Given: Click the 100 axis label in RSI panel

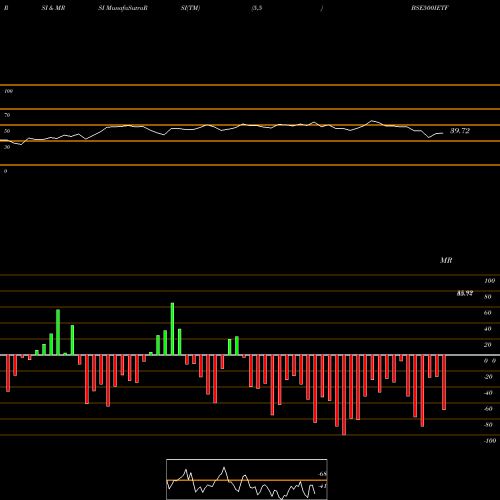Looking at the screenshot, I should [x=8, y=91].
